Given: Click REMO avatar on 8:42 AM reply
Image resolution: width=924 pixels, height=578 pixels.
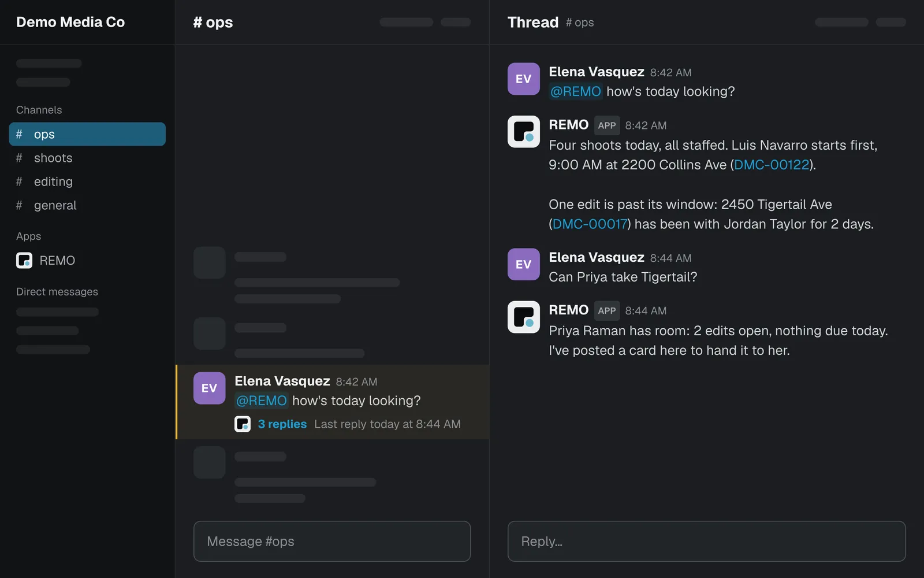Looking at the screenshot, I should pyautogui.click(x=524, y=132).
